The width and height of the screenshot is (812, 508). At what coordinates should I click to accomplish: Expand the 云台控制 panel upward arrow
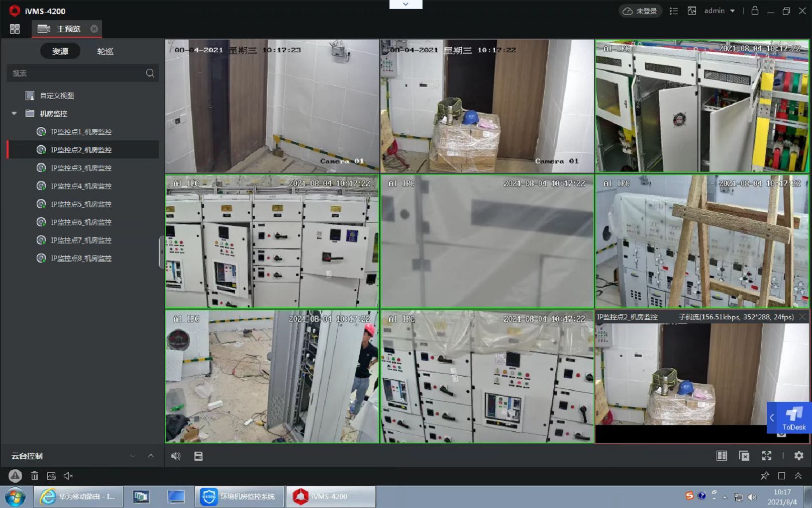point(151,456)
